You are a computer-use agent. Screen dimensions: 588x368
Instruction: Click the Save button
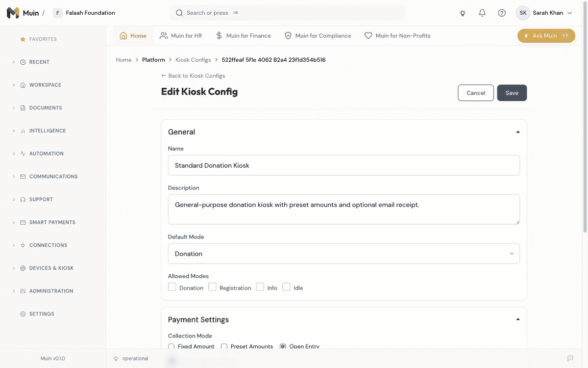pyautogui.click(x=512, y=93)
